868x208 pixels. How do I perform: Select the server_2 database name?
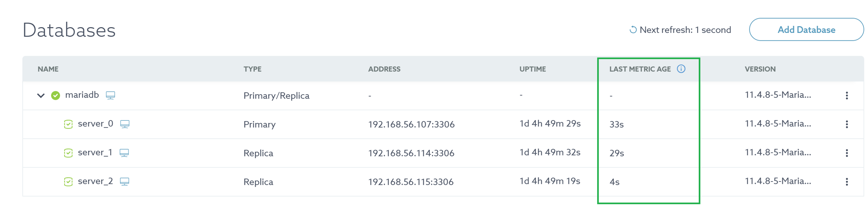pyautogui.click(x=95, y=182)
